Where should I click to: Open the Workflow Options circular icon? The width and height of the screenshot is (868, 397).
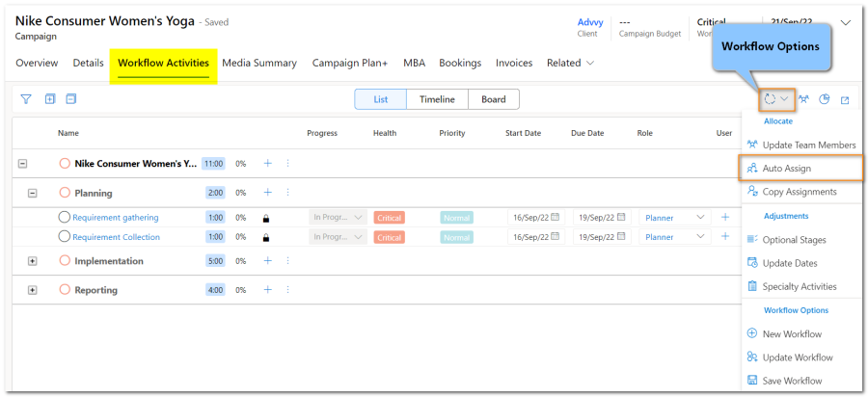[776, 99]
